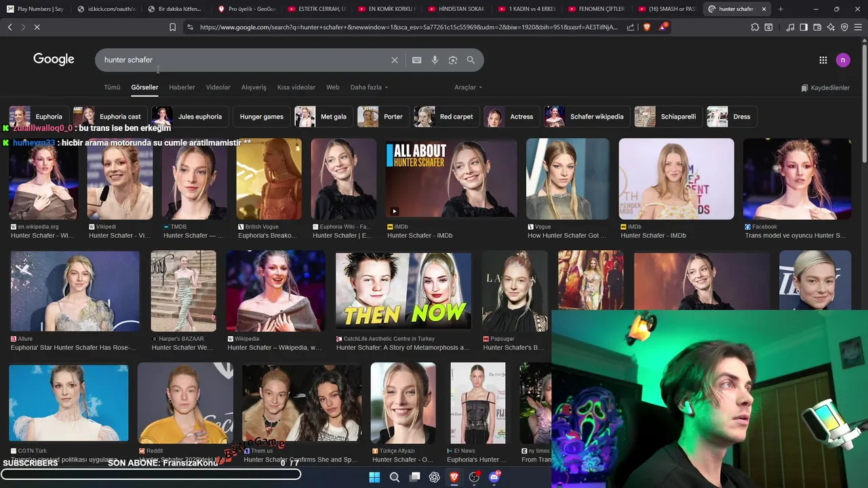
Task: Open the 'THEN NOW' image thumbnail
Action: (403, 291)
